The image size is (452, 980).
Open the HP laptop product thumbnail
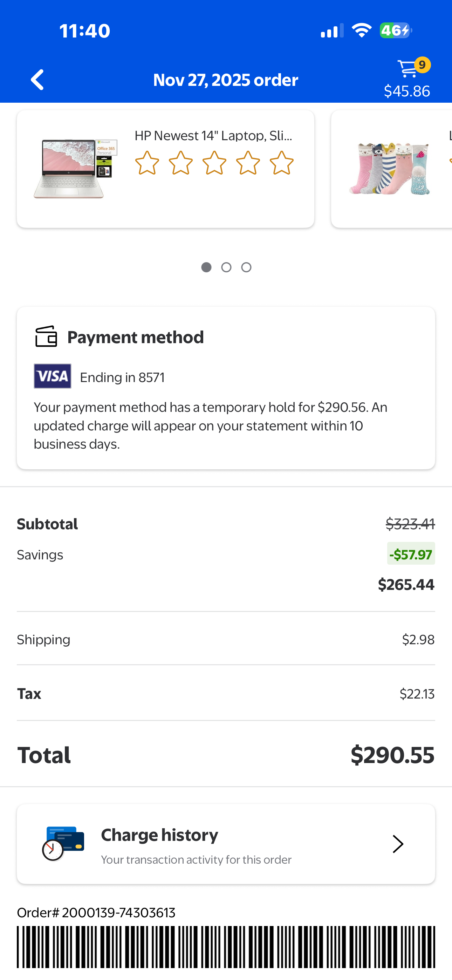[75, 169]
